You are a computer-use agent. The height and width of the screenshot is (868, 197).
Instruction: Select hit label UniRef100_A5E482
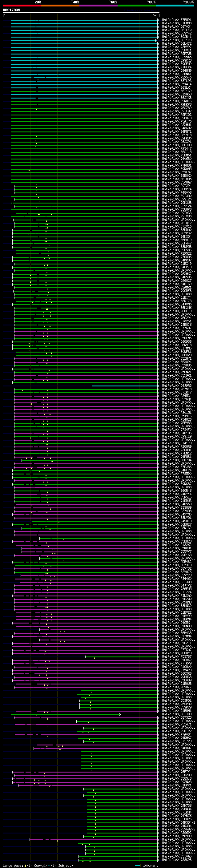click(177, 562)
